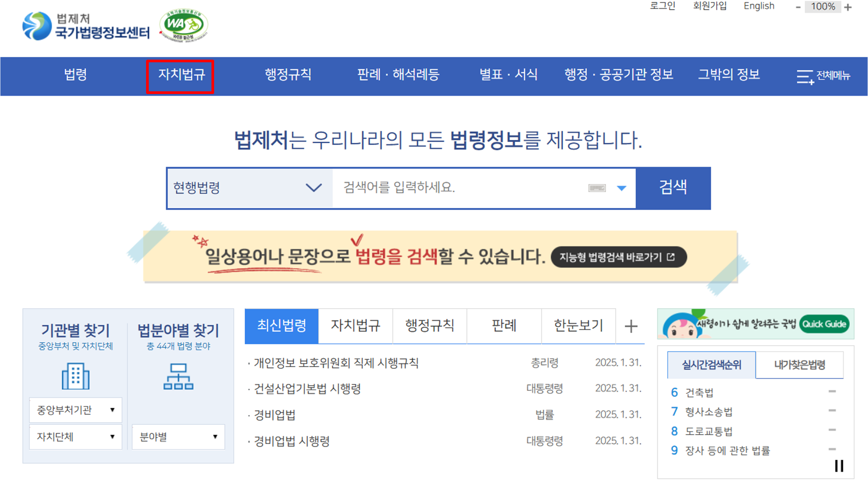This screenshot has width=868, height=483.
Task: Open 전체메뉴 hamburger icon
Action: point(805,76)
